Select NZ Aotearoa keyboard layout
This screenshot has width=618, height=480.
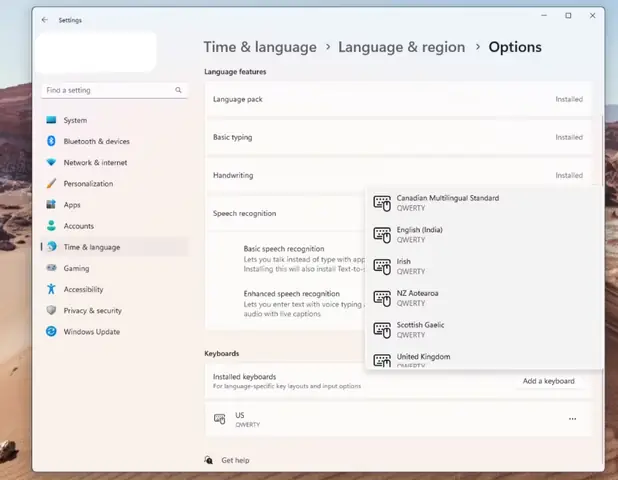(x=484, y=298)
